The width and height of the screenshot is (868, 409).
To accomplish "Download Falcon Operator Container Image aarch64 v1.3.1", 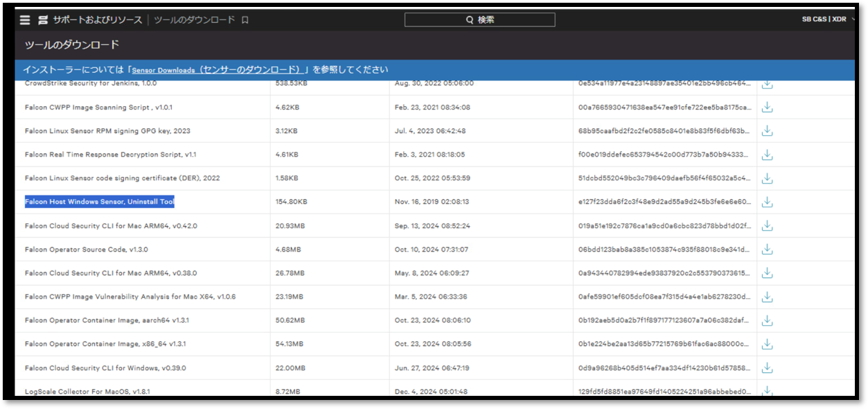I will (767, 320).
